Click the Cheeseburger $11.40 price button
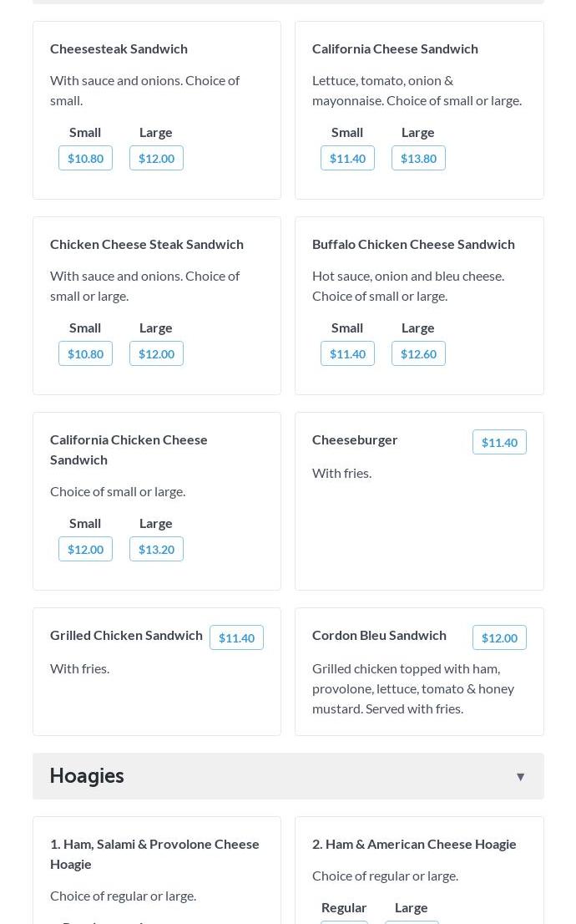 pos(499,442)
